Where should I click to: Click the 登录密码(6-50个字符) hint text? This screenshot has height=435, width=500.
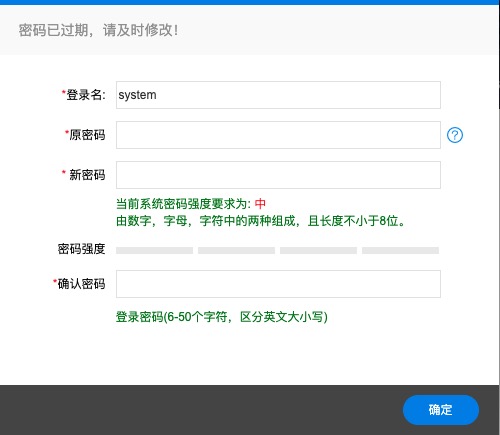point(222,317)
